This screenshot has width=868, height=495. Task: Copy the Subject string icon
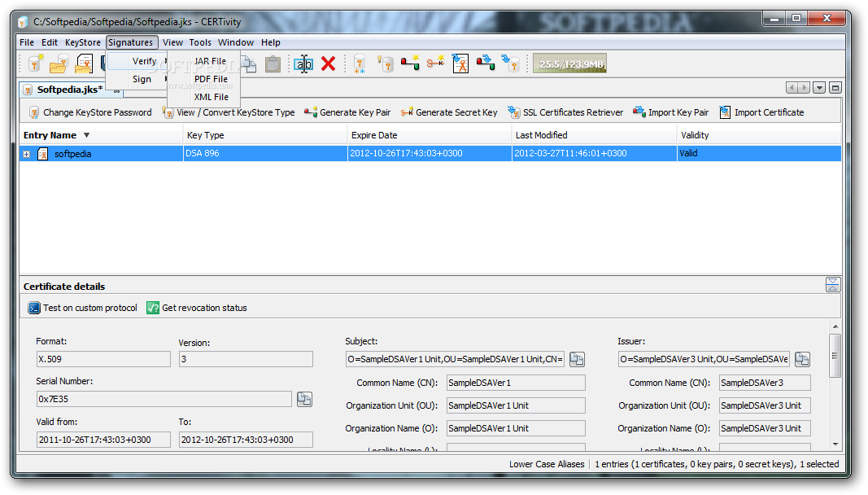pos(577,359)
